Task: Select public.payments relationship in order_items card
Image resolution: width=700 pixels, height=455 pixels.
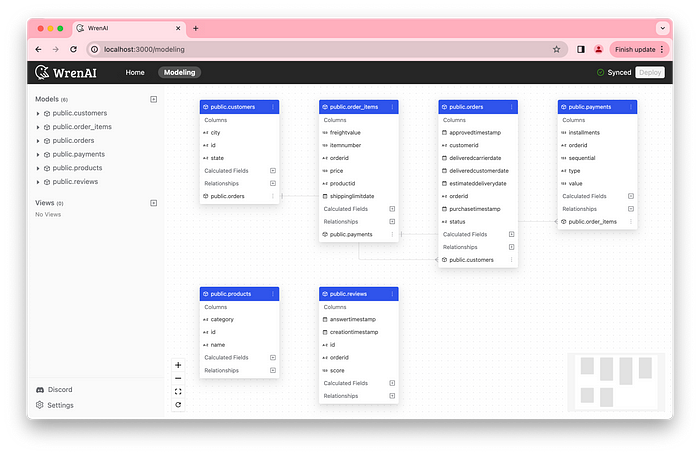Action: point(358,234)
